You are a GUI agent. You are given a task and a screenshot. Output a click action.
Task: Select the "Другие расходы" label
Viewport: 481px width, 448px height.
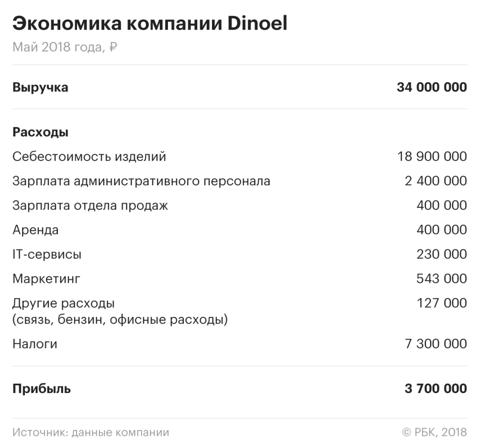point(63,303)
